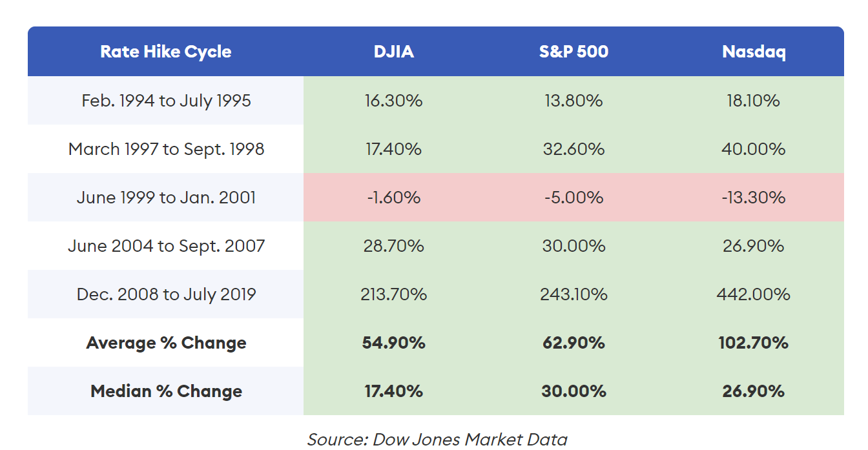Image resolution: width=868 pixels, height=450 pixels.
Task: Select the DJIA column header
Action: [x=394, y=52]
